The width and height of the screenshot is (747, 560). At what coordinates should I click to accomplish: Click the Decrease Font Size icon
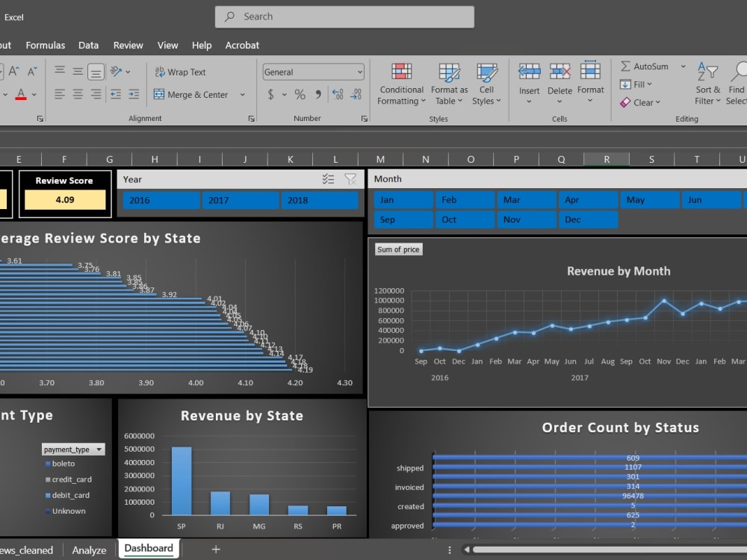coord(32,72)
